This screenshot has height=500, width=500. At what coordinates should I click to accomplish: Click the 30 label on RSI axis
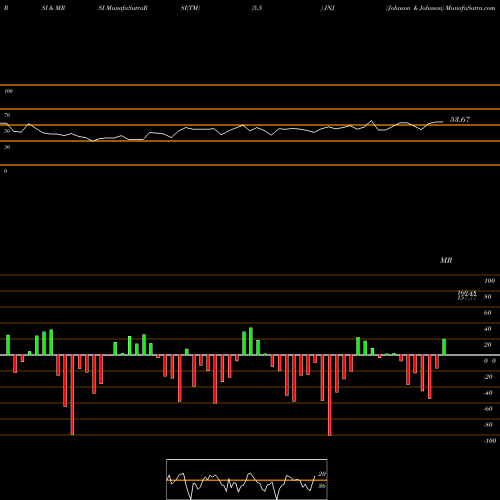(7, 147)
